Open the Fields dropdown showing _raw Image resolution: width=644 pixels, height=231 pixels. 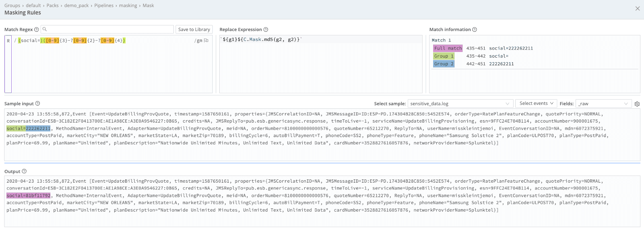[x=603, y=104]
